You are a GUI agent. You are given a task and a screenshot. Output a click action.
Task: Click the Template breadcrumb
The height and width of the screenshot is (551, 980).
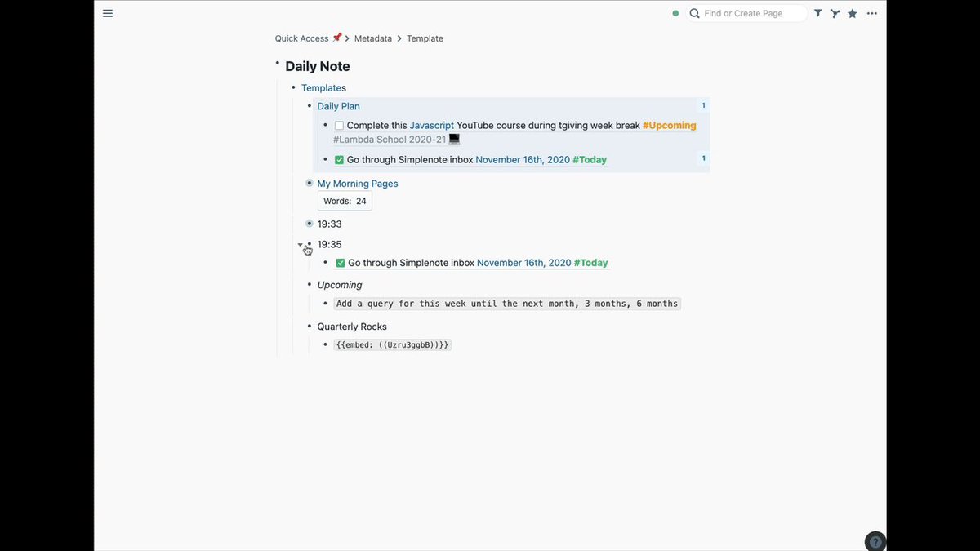point(425,38)
